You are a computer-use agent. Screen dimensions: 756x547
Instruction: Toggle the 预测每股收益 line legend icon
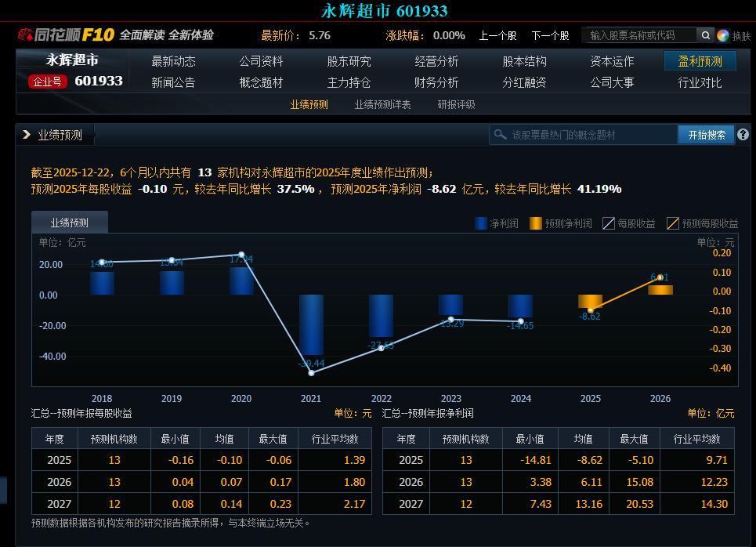[673, 223]
